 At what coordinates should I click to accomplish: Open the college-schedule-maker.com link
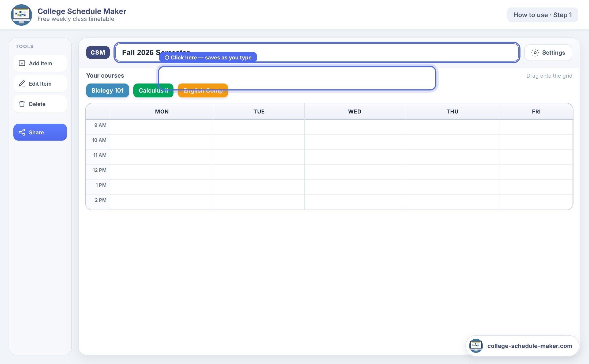tap(522, 346)
